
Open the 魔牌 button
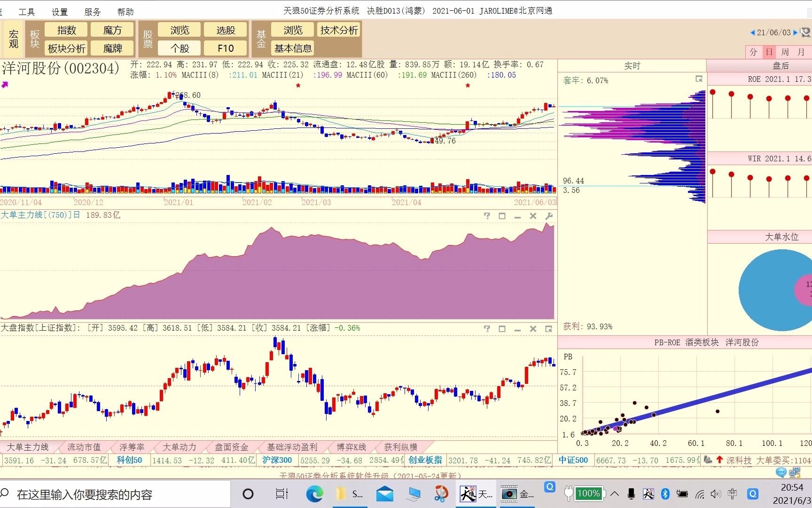[112, 48]
